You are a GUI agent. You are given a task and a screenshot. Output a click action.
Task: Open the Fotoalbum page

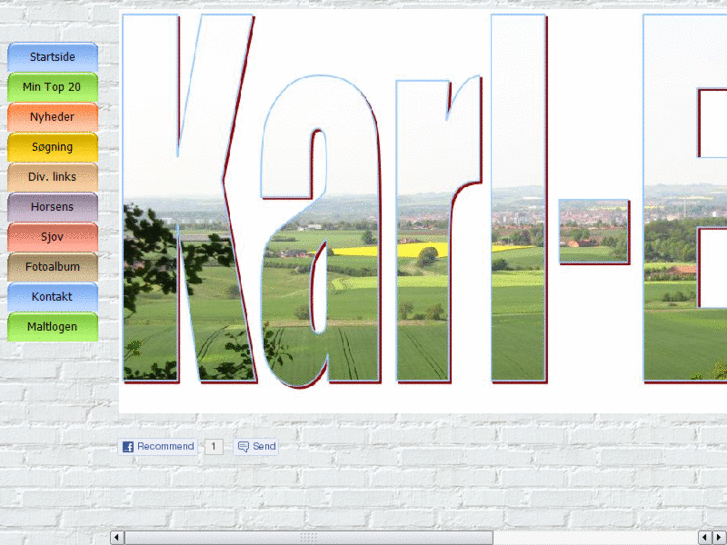[52, 267]
